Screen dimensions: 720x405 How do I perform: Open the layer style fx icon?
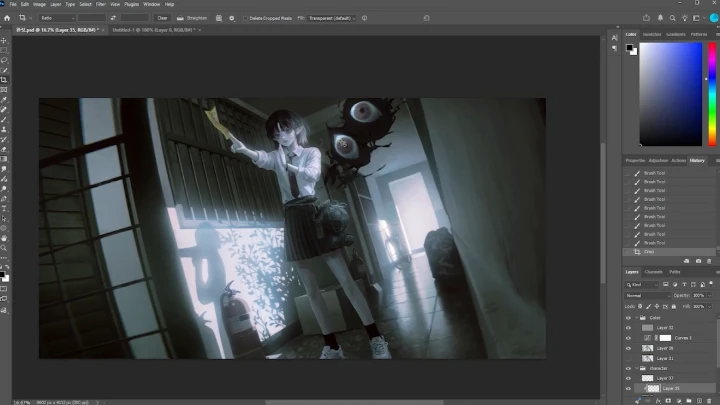[658, 401]
